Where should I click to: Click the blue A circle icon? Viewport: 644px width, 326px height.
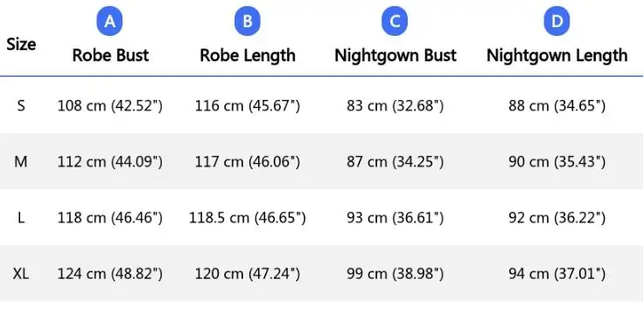[109, 21]
